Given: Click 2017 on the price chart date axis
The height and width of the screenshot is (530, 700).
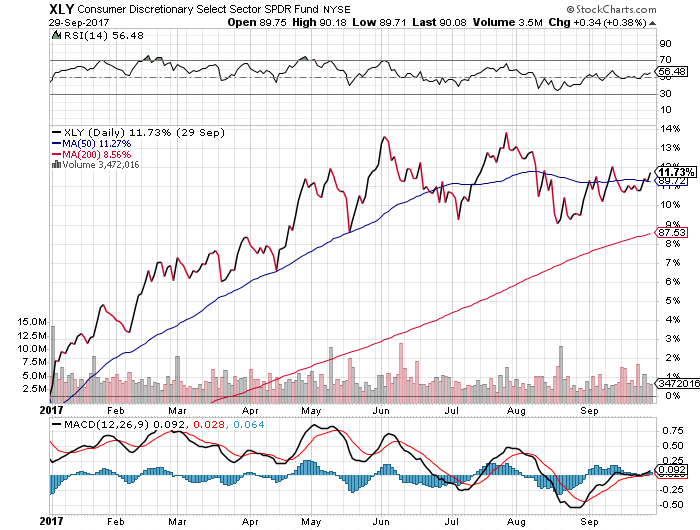Looking at the screenshot, I should point(51,410).
